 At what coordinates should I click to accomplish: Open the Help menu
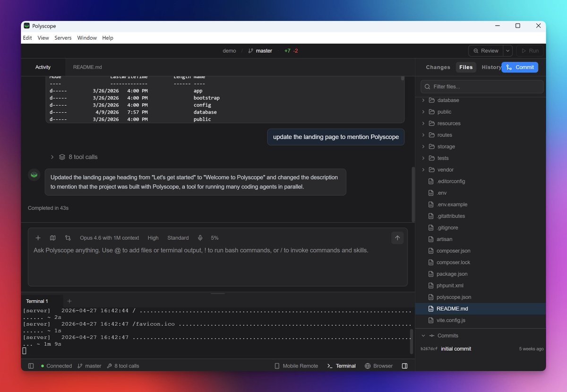pos(108,38)
